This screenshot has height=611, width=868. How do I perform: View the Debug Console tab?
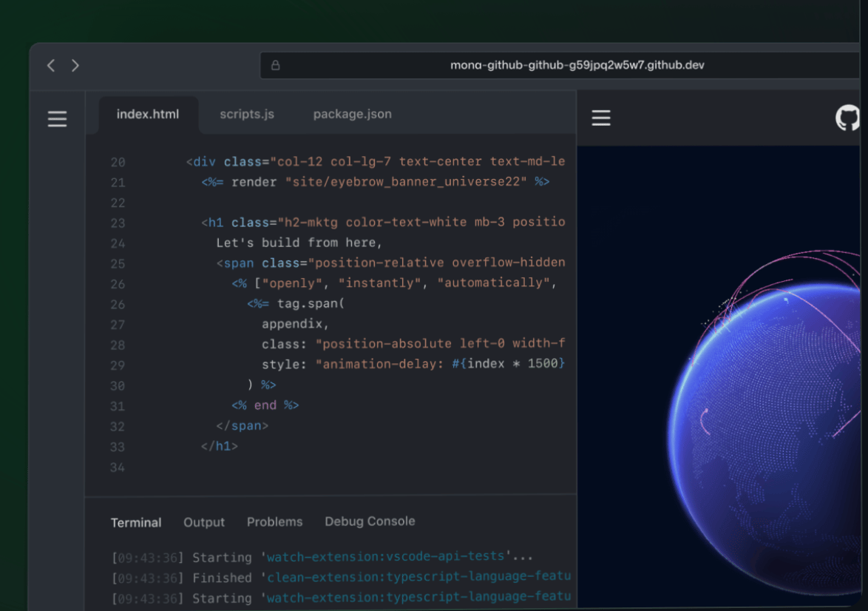(x=370, y=521)
